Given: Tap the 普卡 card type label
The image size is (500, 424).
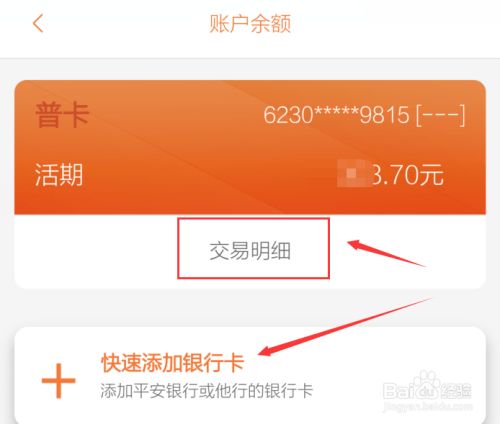Looking at the screenshot, I should point(62,115).
